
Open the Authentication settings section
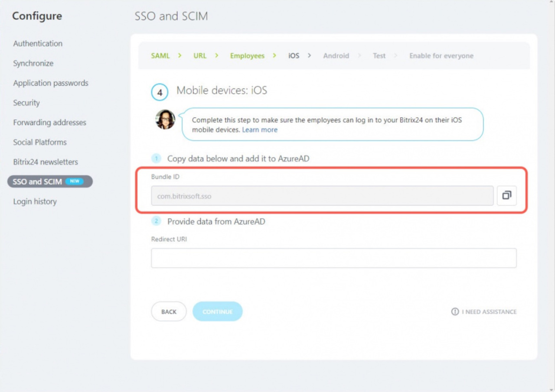[x=38, y=43]
